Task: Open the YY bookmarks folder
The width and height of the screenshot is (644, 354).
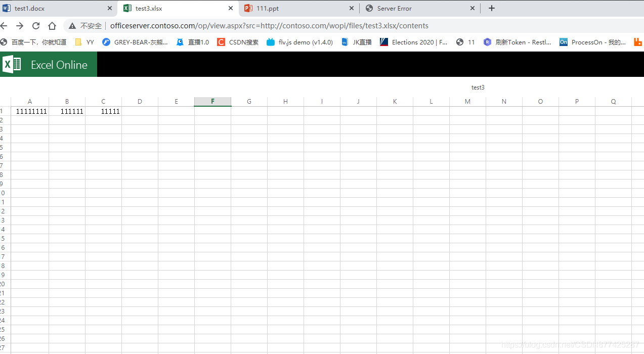Action: coord(84,42)
